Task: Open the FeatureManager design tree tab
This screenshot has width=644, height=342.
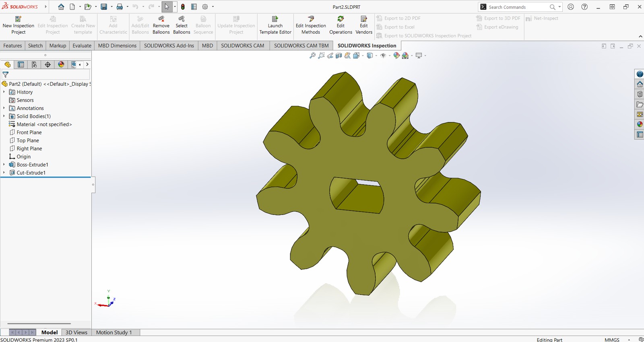Action: [7, 64]
